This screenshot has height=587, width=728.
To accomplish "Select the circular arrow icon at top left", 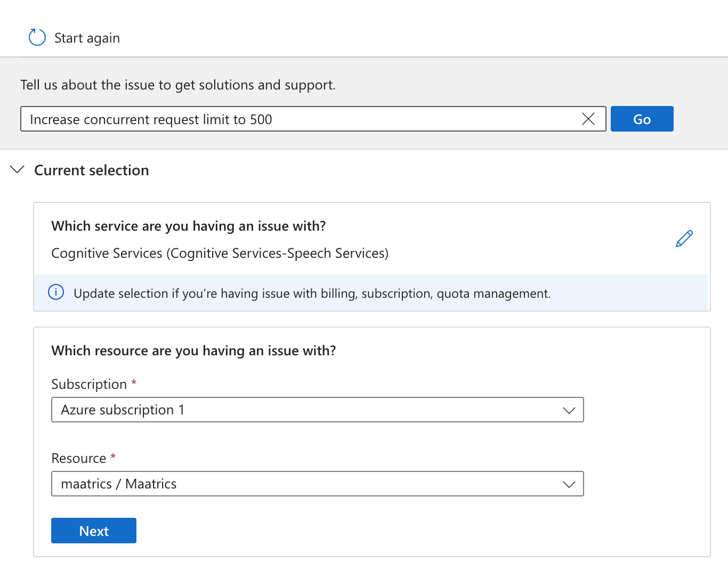I will [36, 37].
